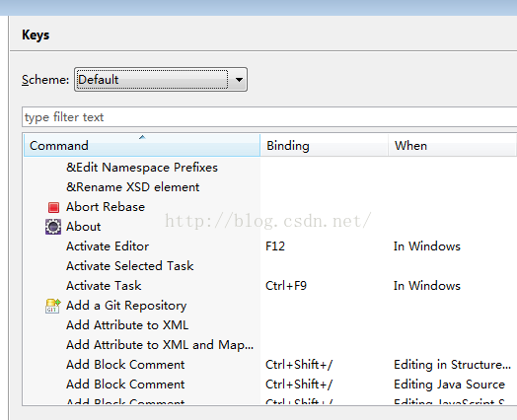The width and height of the screenshot is (517, 420).
Task: Select Add Block Comment for Editing Java Source
Action: tap(125, 385)
